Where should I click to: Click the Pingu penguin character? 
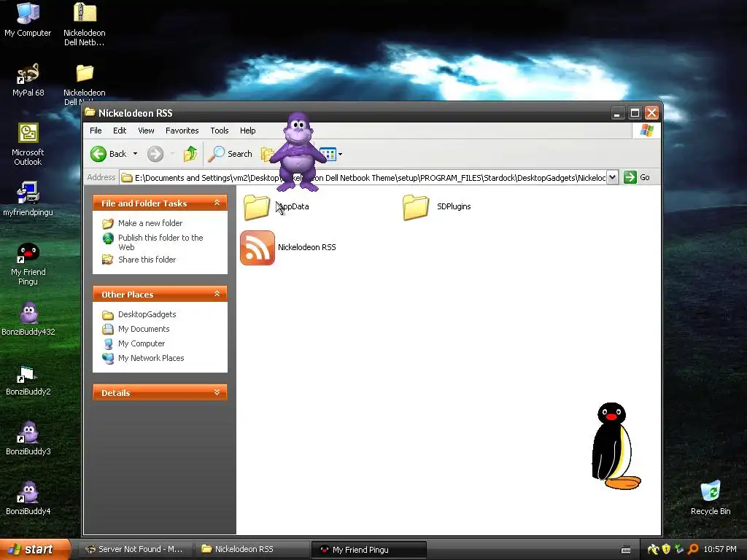[x=616, y=446]
